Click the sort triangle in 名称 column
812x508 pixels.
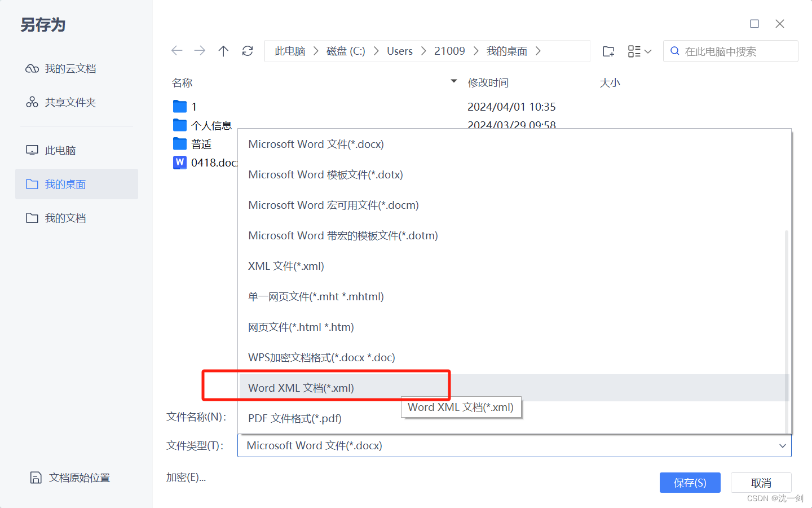click(454, 81)
